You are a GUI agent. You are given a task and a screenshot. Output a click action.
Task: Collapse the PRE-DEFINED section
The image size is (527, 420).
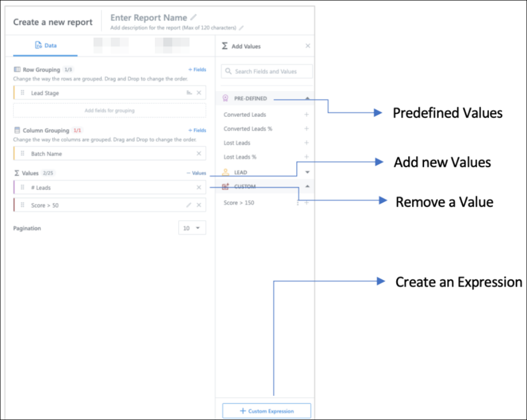click(307, 98)
